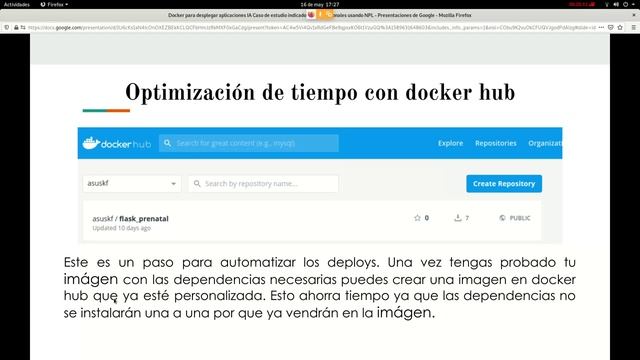Open the asuskf / flask_prenatal repository link

coord(130,218)
